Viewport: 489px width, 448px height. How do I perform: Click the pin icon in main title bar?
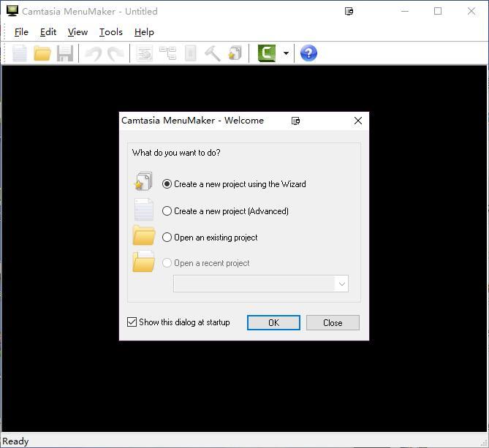(349, 12)
